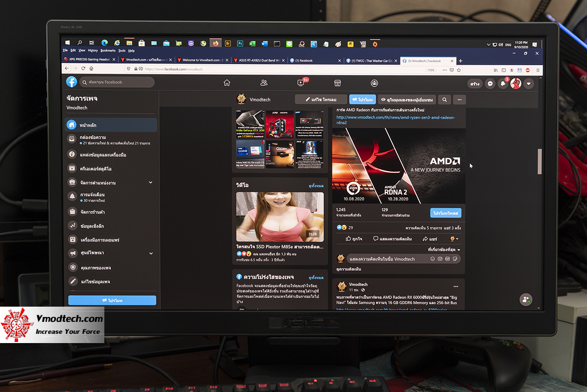The image size is (587, 392).
Task: Open the three-dots page options button
Action: (x=459, y=99)
